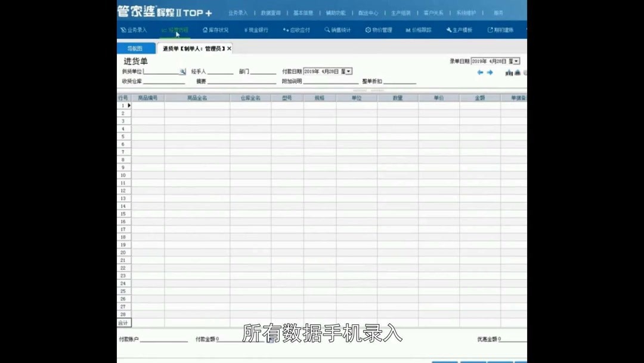The width and height of the screenshot is (644, 363).
Task: Click the 经营历程 business history button
Action: (175, 29)
